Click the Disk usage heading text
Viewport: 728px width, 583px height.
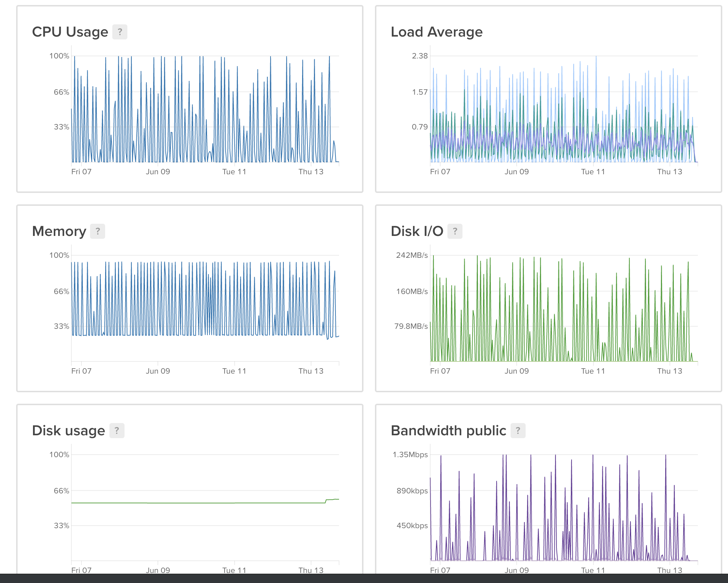pos(69,431)
